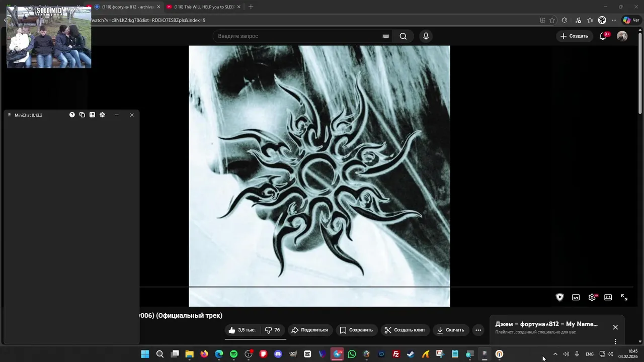Open the browser extensions puzzle icon
The image size is (644, 362).
pos(565,20)
